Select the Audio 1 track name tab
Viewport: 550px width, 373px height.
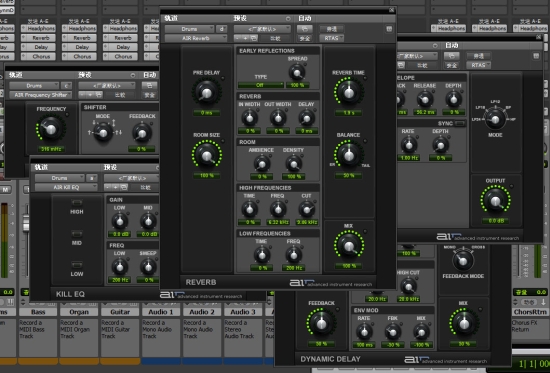(161, 312)
